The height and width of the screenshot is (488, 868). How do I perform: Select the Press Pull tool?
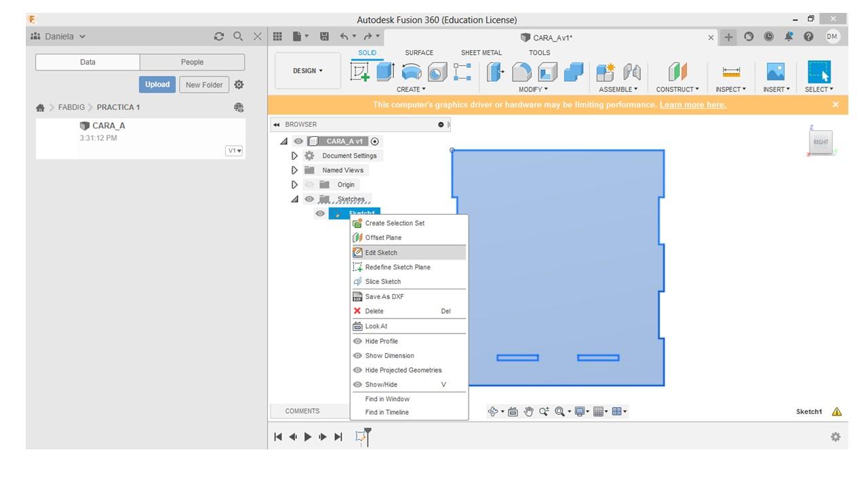point(496,72)
